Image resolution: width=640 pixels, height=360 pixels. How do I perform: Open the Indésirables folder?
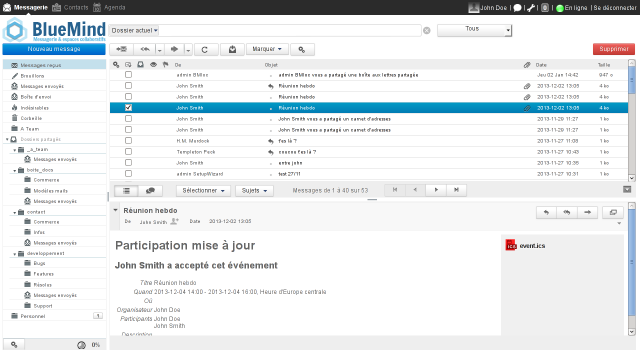[54, 108]
